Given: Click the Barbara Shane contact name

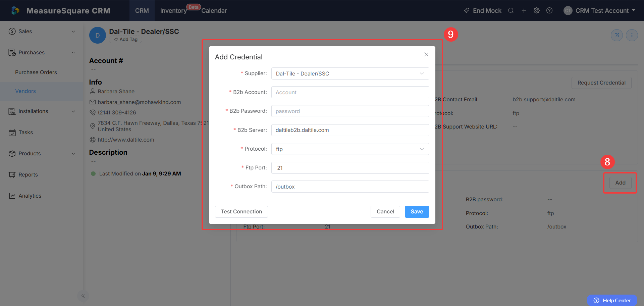Looking at the screenshot, I should tap(116, 92).
